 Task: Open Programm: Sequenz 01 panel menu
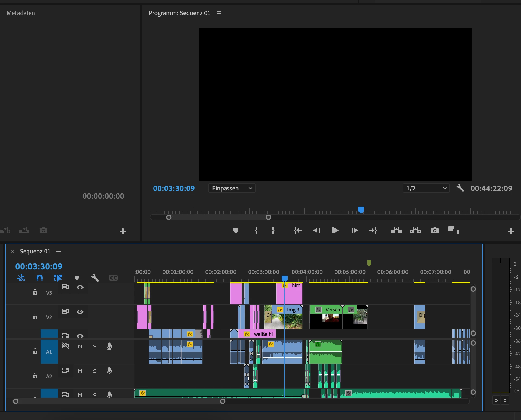[x=219, y=13]
